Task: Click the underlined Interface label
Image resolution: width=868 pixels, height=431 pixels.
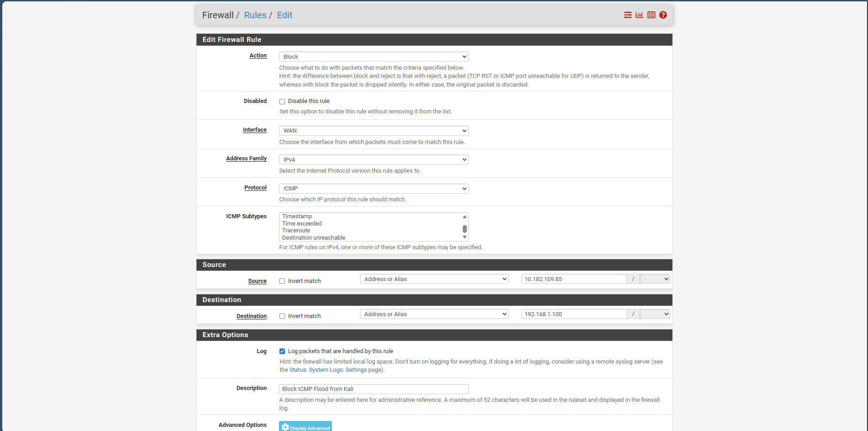Action: point(255,130)
